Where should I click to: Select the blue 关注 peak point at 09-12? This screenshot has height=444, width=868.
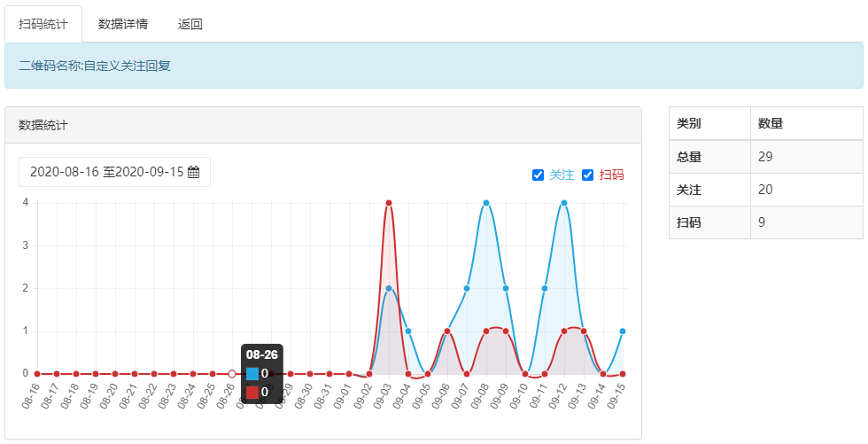coord(564,203)
